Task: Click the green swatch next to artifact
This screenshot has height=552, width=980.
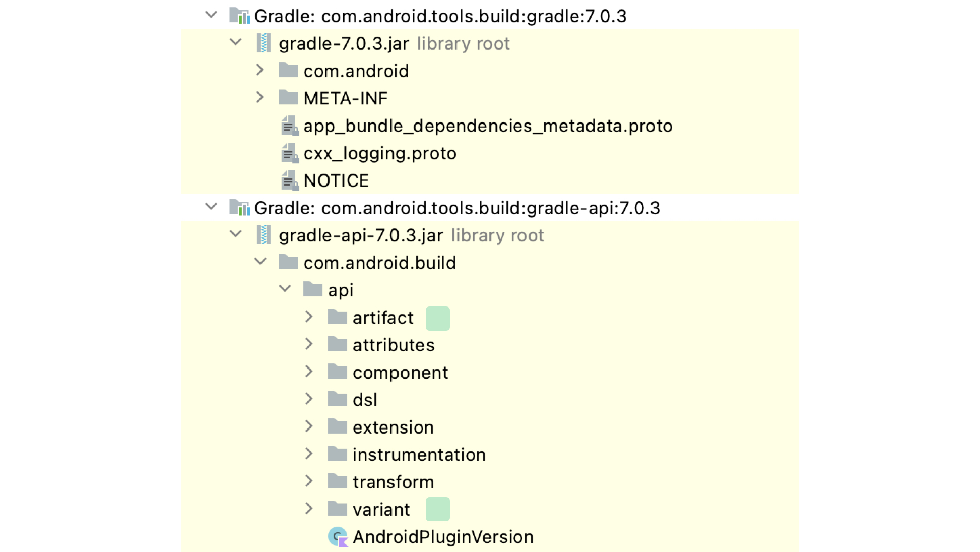Action: coord(437,318)
